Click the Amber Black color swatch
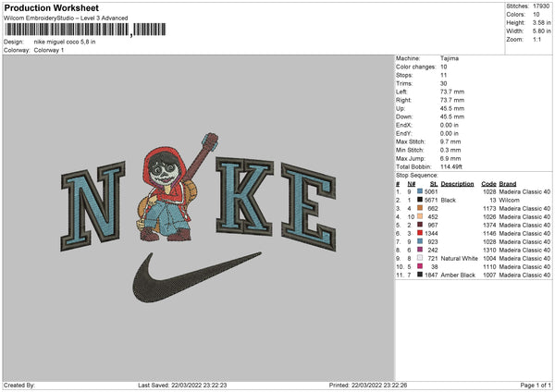This screenshot has width=555, height=392. coord(420,275)
